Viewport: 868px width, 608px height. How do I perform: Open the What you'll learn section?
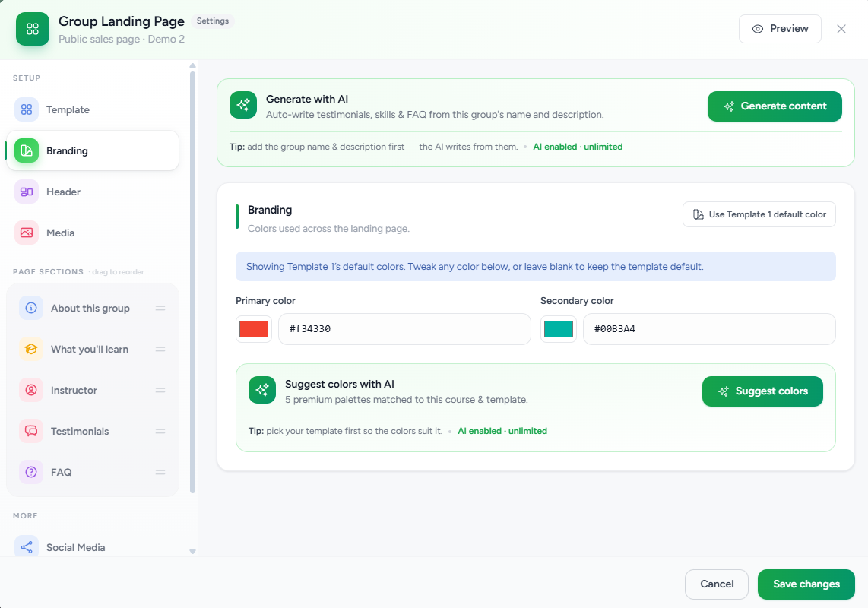[93, 349]
